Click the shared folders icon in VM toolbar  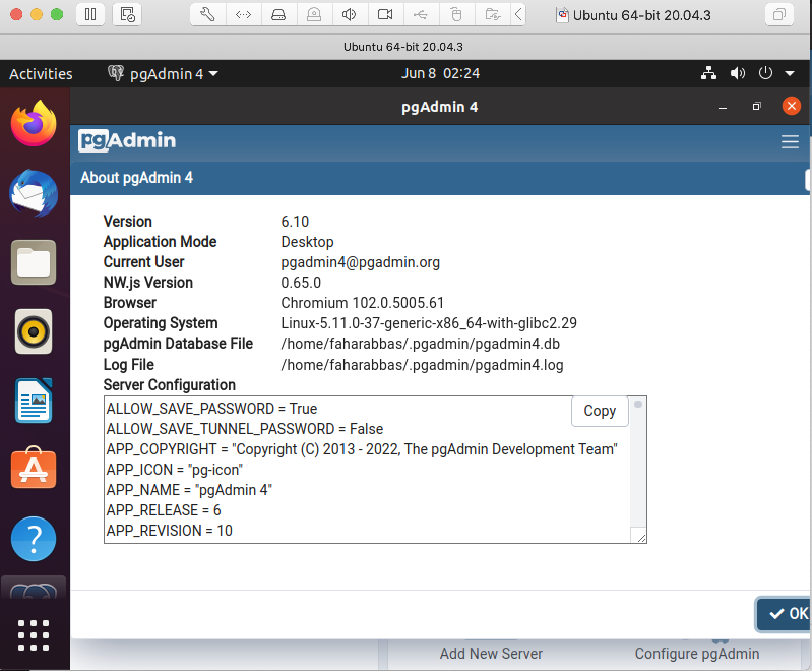tap(492, 14)
